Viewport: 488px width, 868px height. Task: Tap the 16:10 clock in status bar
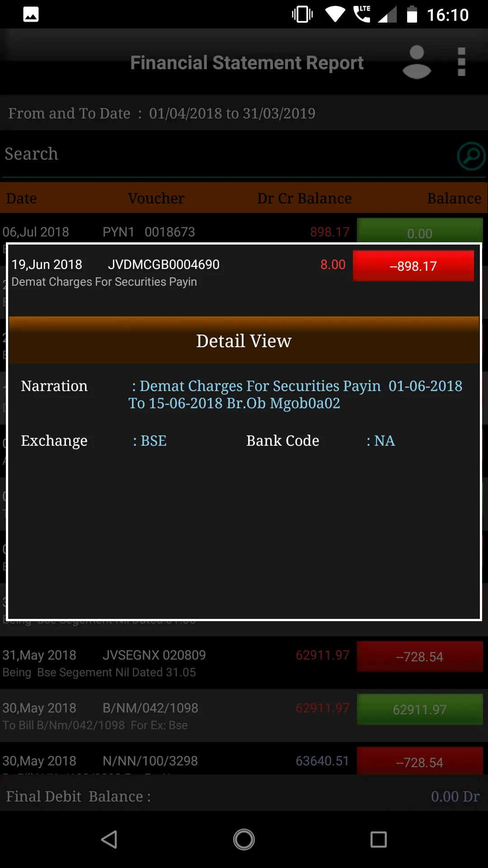tap(448, 15)
